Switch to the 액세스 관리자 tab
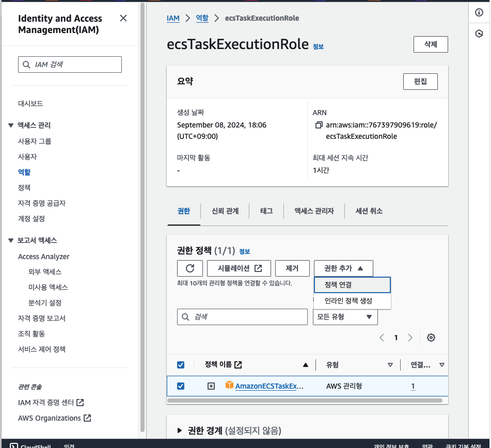This screenshot has width=491, height=448. point(314,211)
